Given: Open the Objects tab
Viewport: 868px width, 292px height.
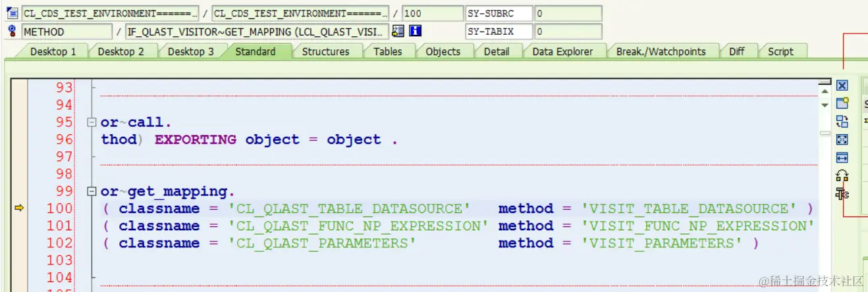Looking at the screenshot, I should pyautogui.click(x=443, y=51).
